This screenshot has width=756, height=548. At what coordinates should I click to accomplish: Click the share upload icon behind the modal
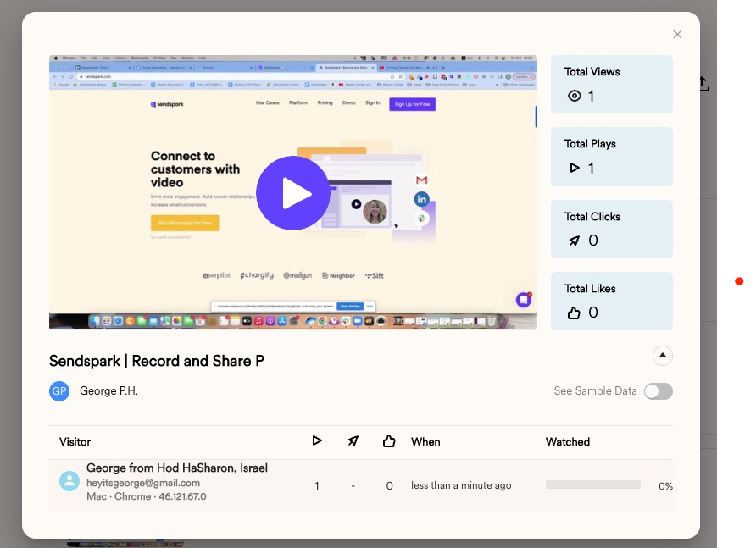[704, 84]
